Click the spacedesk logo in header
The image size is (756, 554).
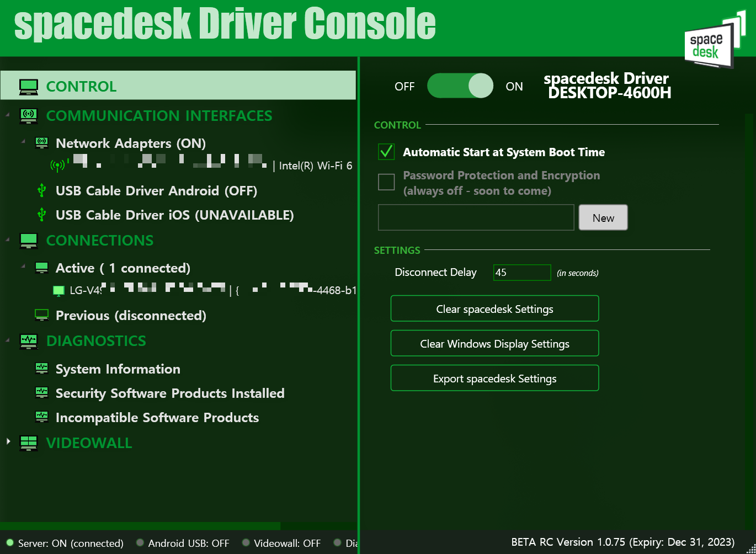coord(715,39)
